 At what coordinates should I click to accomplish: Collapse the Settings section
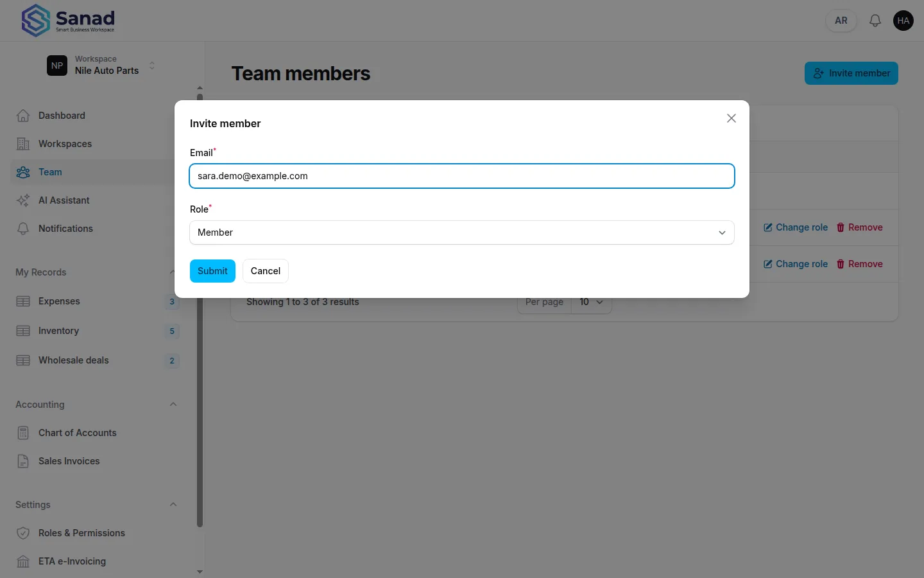pos(173,504)
